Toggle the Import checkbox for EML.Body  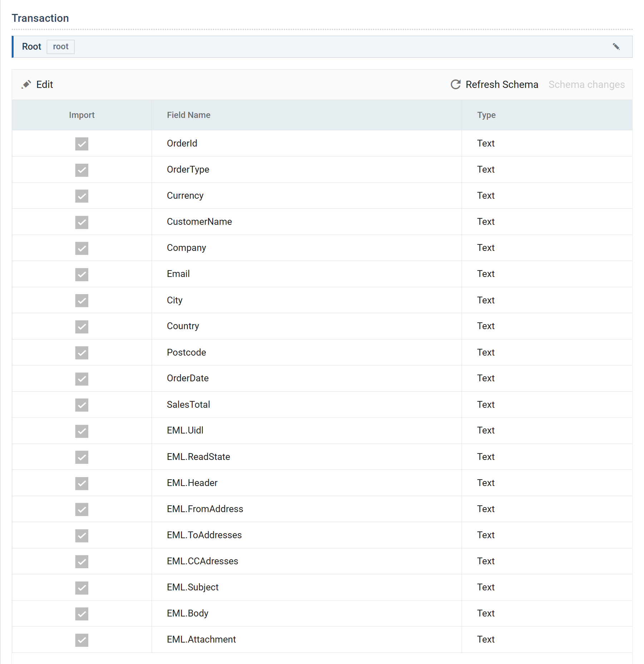82,614
